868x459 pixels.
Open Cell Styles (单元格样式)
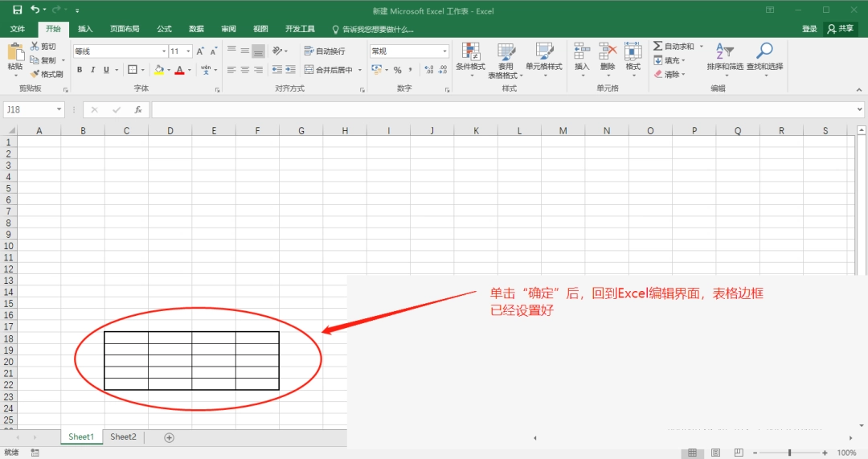[x=544, y=59]
